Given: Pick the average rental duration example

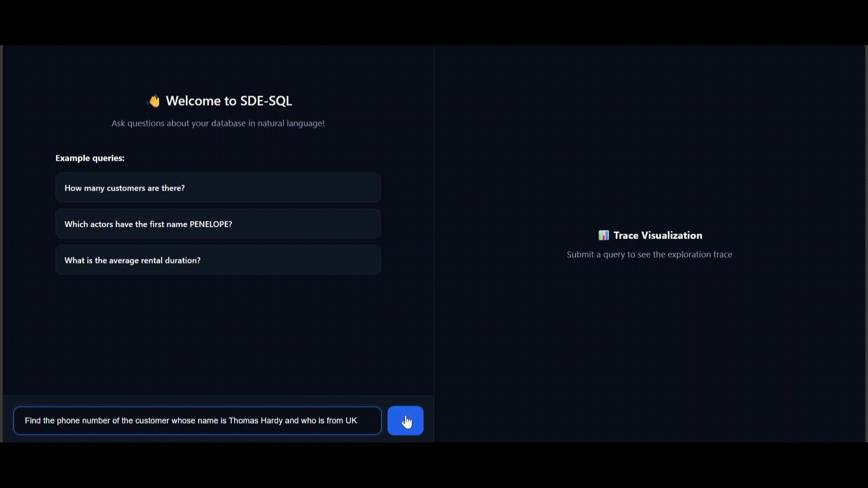Looking at the screenshot, I should pos(218,260).
